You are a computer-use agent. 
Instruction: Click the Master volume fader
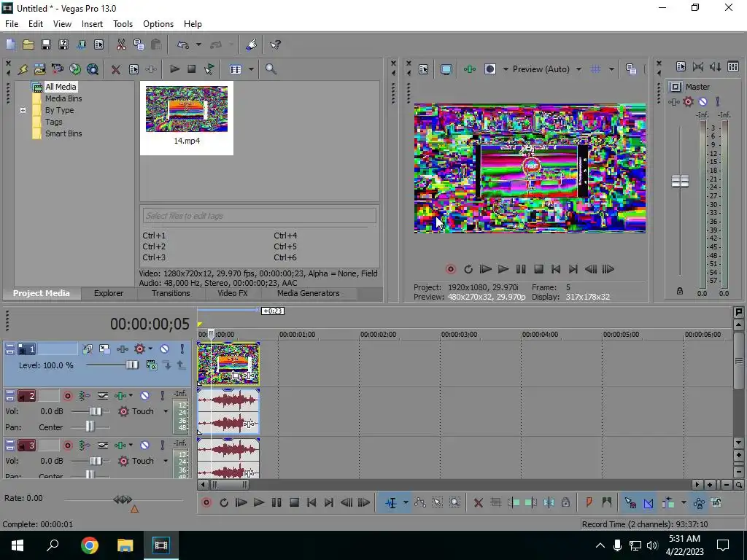tap(680, 181)
